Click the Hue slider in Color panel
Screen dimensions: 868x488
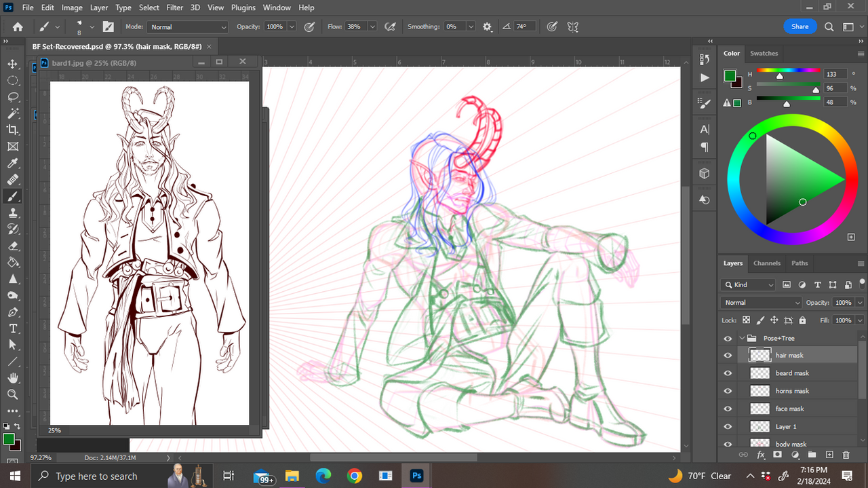tap(789, 71)
